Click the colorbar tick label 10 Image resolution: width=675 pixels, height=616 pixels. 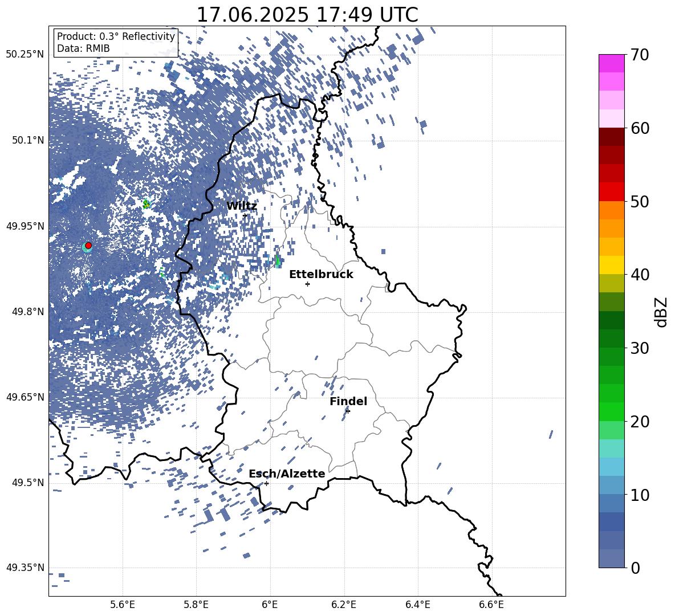640,495
